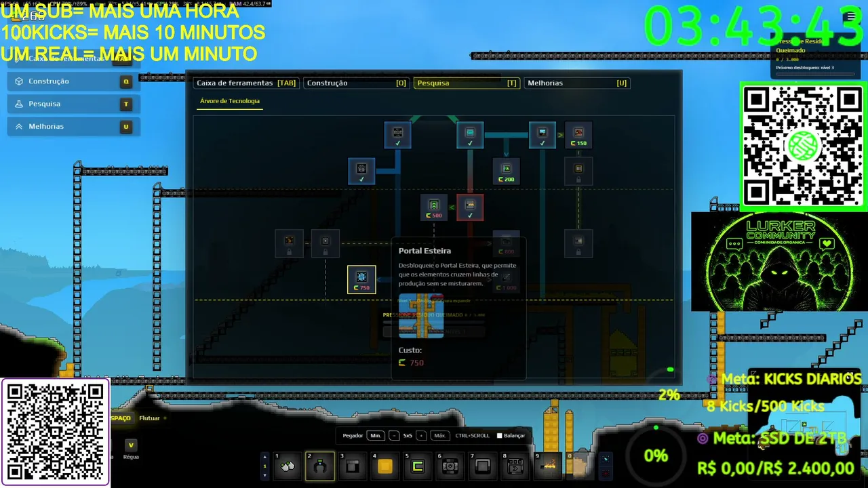
Task: Select the Árvore de Tecnologia sub-tab
Action: click(x=230, y=101)
